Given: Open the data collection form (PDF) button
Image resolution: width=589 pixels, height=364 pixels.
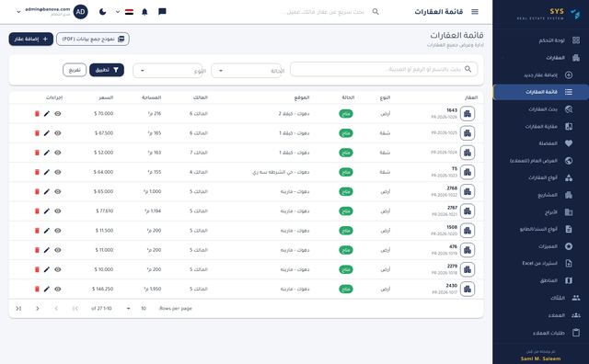Looking at the screenshot, I should (93, 39).
